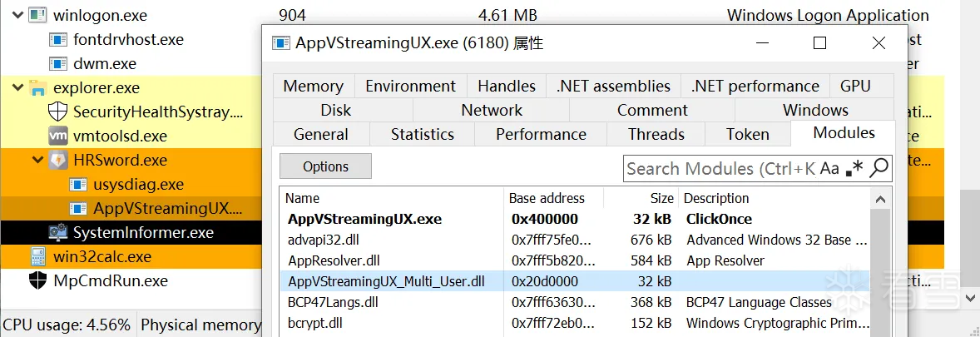Screen dimensions: 980x337
Task: Click the MpCmdRun.exe Defender shield icon
Action: (37, 280)
